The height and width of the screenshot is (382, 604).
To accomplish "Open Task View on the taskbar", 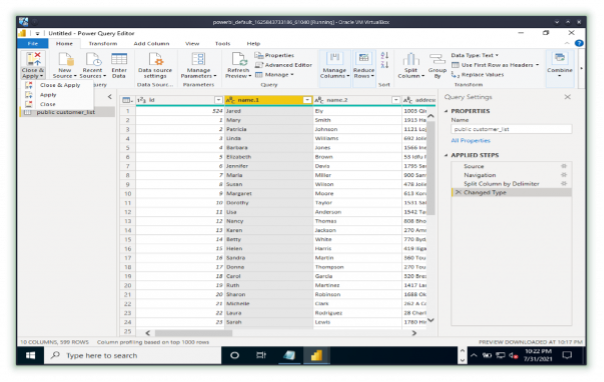I will [261, 355].
